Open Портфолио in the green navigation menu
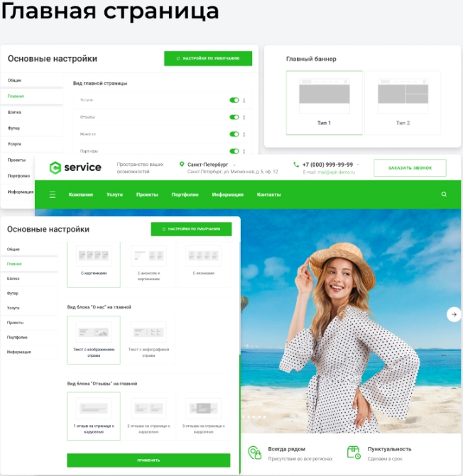This screenshot has width=463, height=476. [x=185, y=194]
